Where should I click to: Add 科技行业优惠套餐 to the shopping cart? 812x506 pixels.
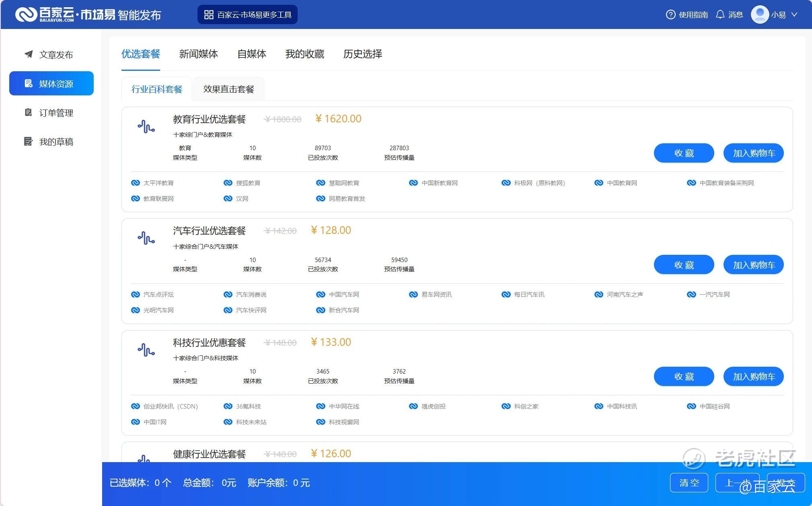click(753, 377)
